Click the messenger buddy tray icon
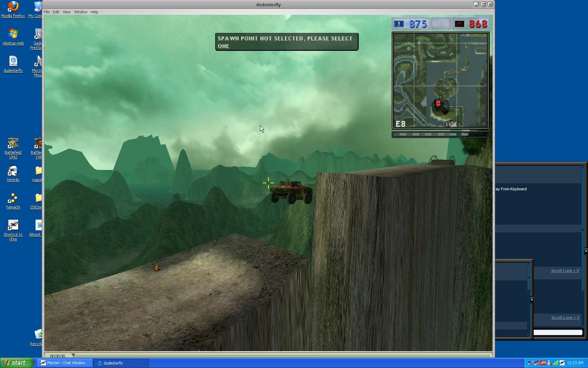This screenshot has width=588, height=368. coord(549,363)
